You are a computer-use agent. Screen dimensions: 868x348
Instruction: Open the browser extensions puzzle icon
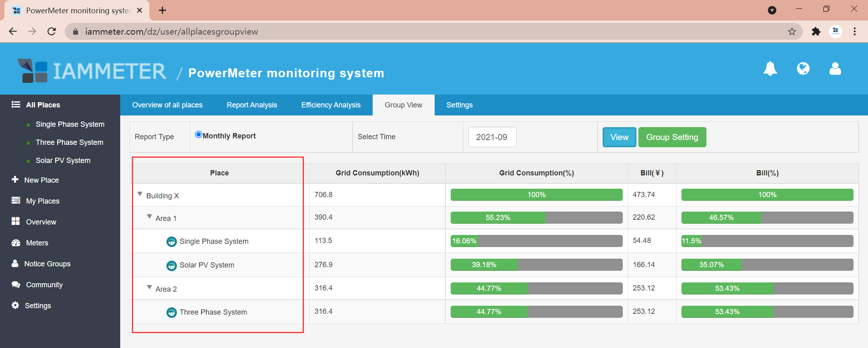pyautogui.click(x=816, y=31)
